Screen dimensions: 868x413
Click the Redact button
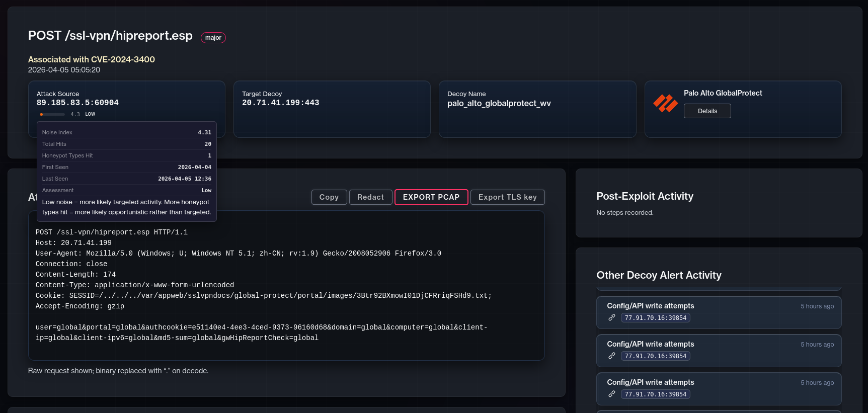point(370,197)
